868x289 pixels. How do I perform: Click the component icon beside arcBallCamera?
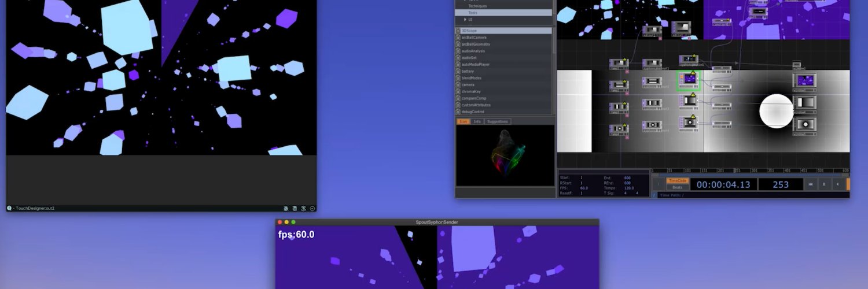pos(458,38)
